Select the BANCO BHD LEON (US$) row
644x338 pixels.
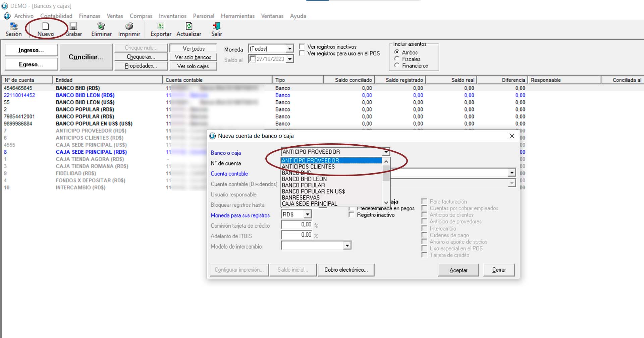tap(85, 102)
